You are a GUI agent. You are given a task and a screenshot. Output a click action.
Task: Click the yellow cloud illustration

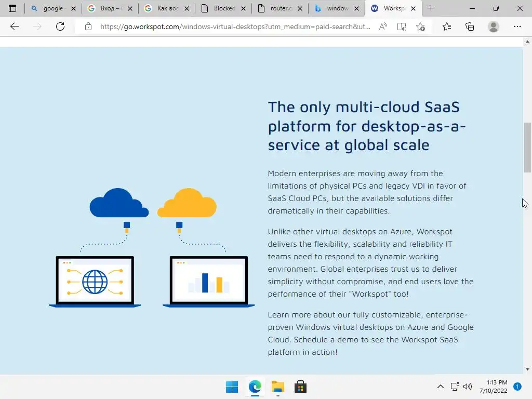coord(187,203)
